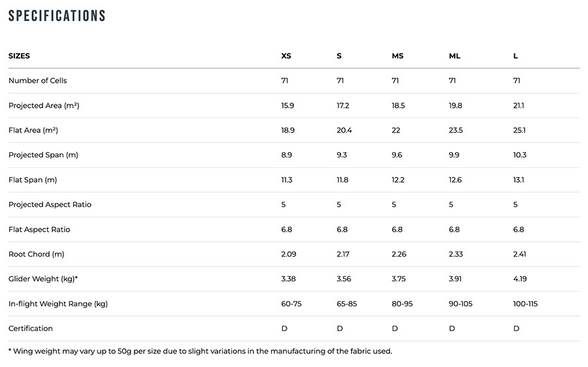This screenshot has width=588, height=367.
Task: Click the Projected Area row label
Action: [x=44, y=106]
